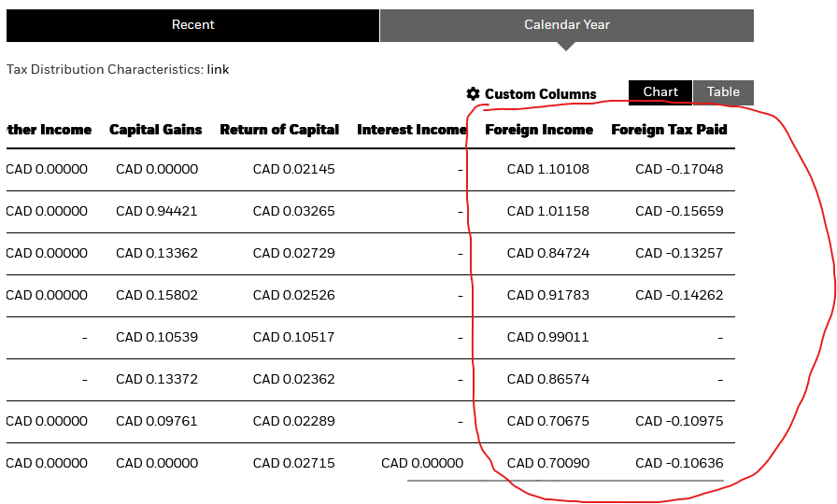Viewport: 837px width, 504px height.
Task: Click the Custom Columns gear icon
Action: tap(473, 94)
